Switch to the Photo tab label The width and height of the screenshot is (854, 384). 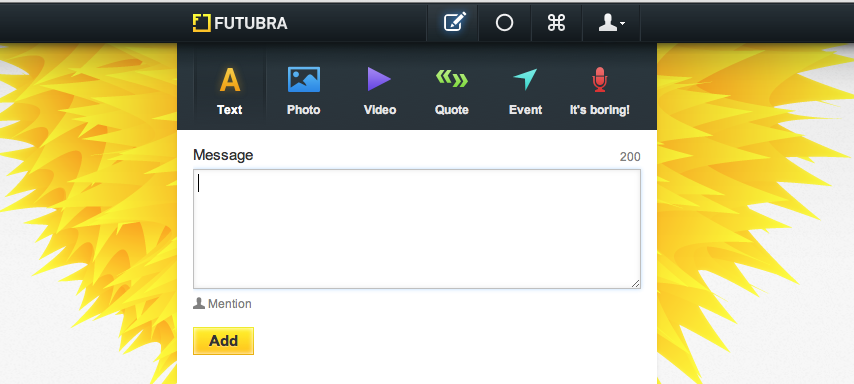pos(303,110)
